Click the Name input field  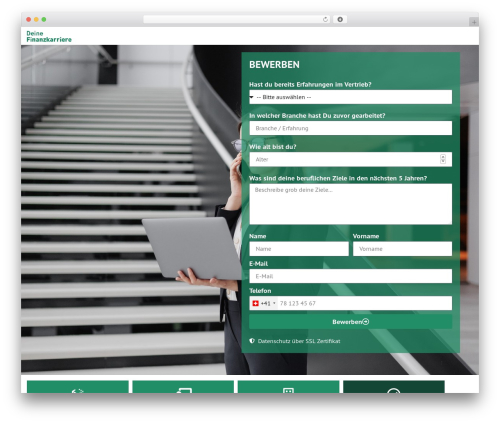(x=299, y=249)
